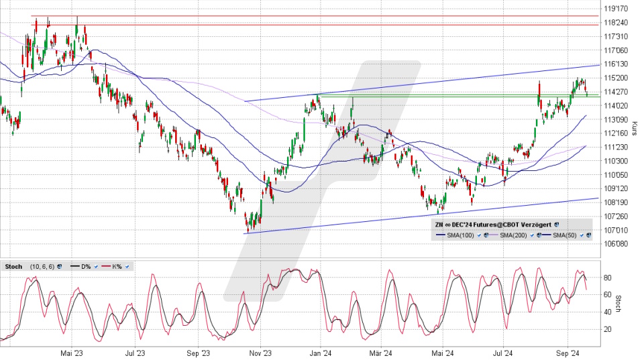Click the 'Stoch' indicator label
644x362 pixels.
coord(13,267)
